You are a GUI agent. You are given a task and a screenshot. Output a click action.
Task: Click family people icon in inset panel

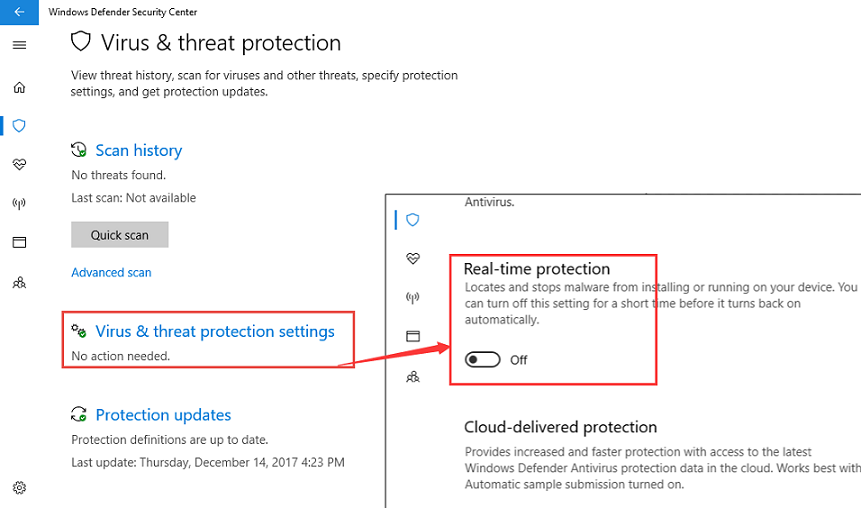(413, 377)
